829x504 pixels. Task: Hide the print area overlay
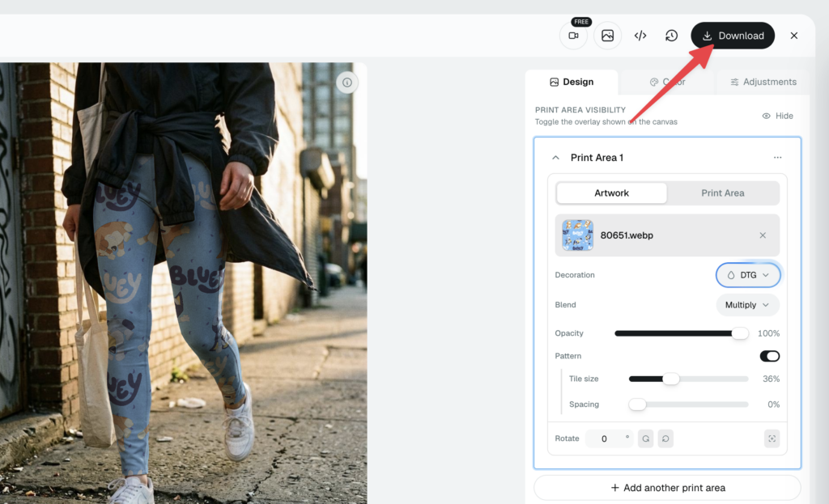[x=778, y=116]
